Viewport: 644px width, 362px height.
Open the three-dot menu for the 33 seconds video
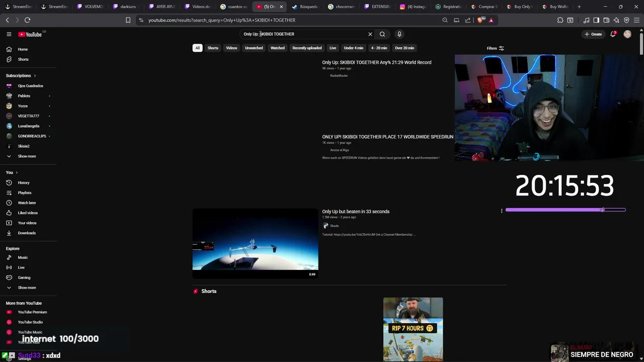tap(502, 211)
